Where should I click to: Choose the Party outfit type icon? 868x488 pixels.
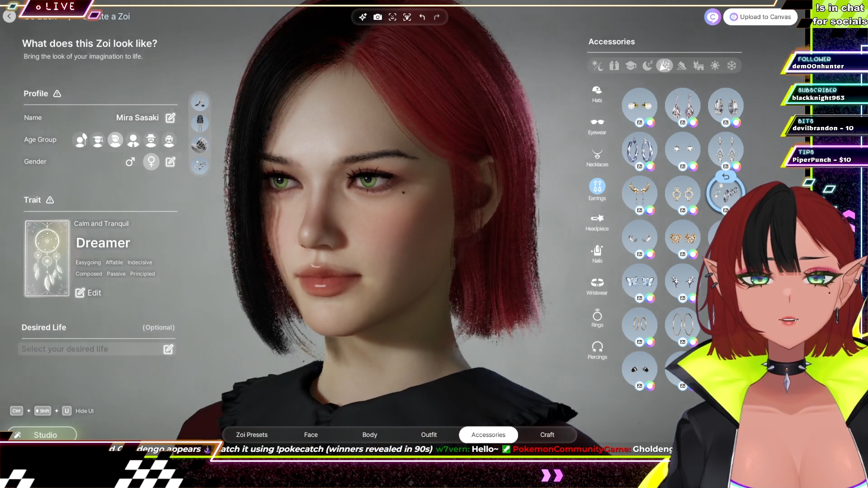click(664, 66)
